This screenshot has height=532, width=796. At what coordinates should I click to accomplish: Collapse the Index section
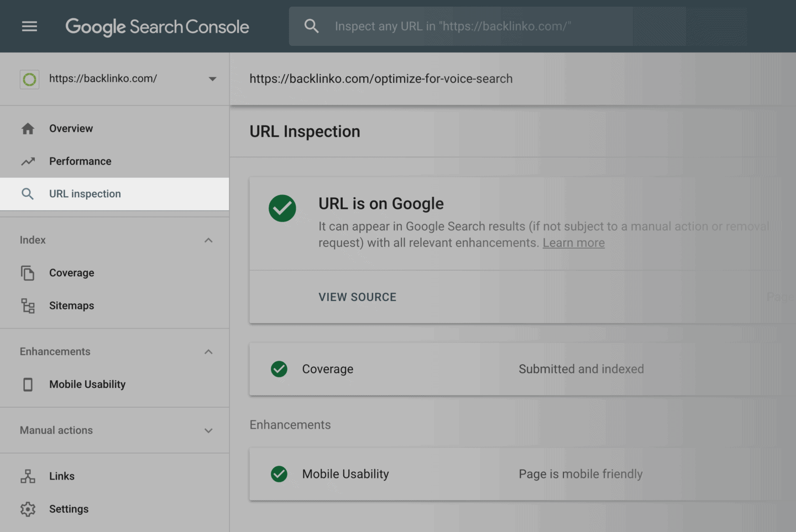point(208,240)
